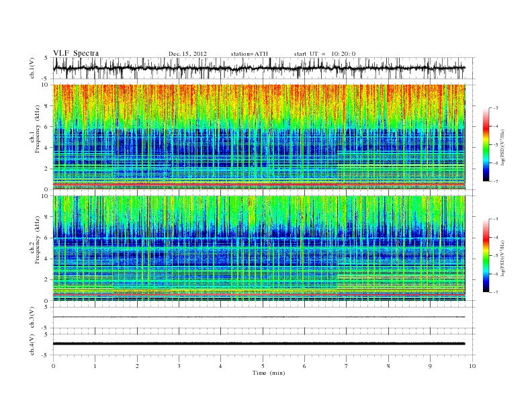Click time axis tick label "6"
The height and width of the screenshot is (411, 532).
[x=304, y=366]
